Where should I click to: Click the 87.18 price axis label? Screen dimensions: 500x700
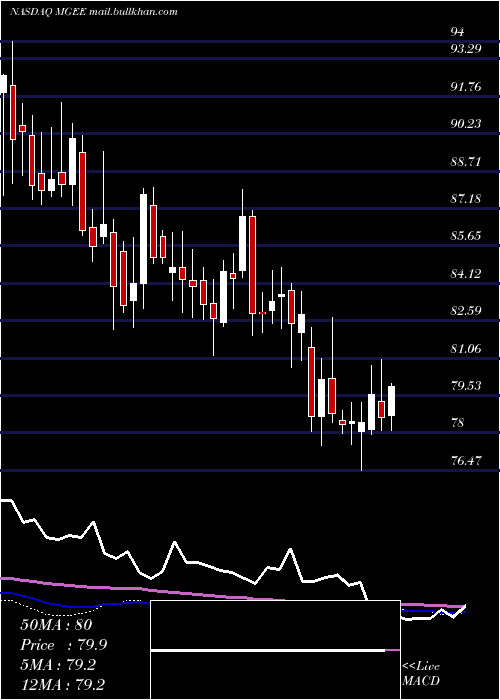coord(466,198)
